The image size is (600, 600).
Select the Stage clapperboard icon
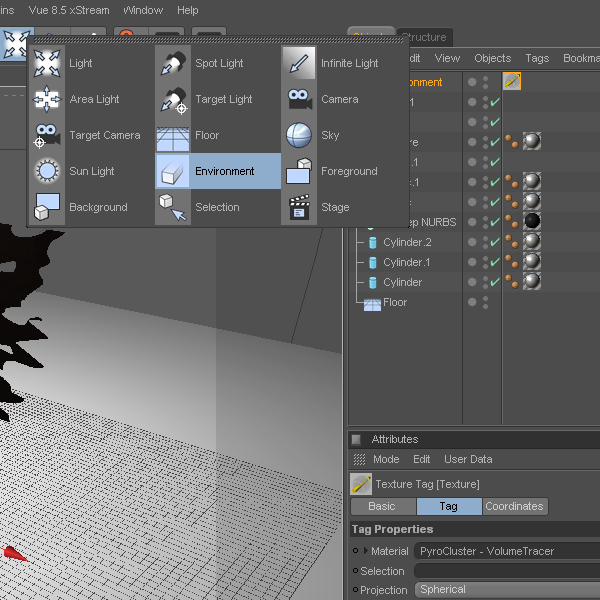click(299, 207)
